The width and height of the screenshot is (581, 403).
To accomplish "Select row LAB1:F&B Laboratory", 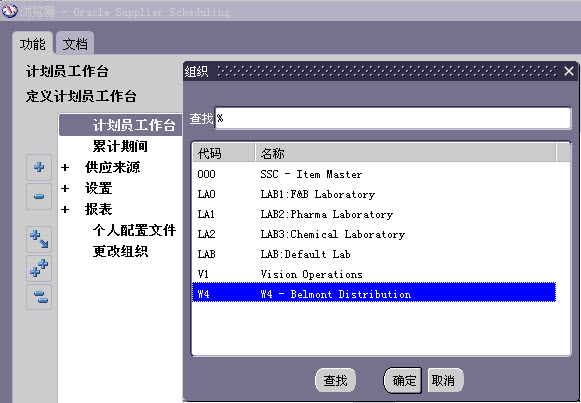I will click(x=374, y=194).
